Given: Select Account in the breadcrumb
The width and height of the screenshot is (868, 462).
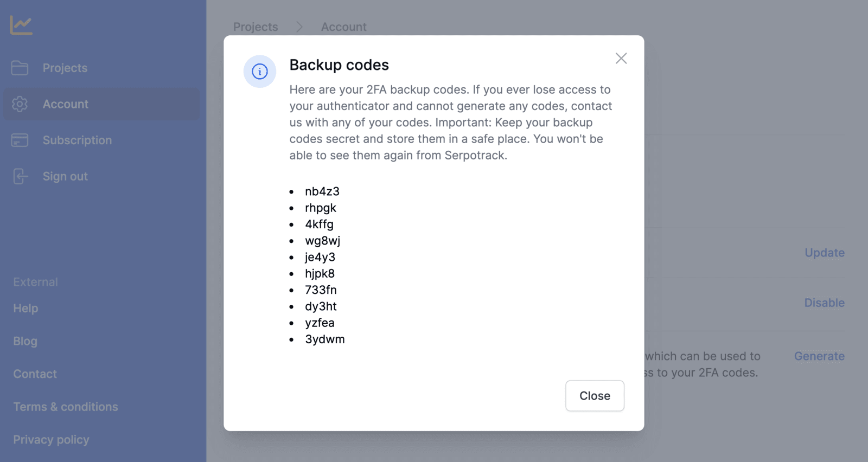Looking at the screenshot, I should (x=343, y=27).
